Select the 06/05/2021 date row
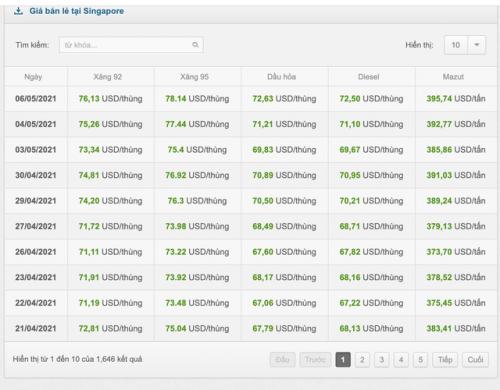This screenshot has height=390, width=500. coord(251,99)
